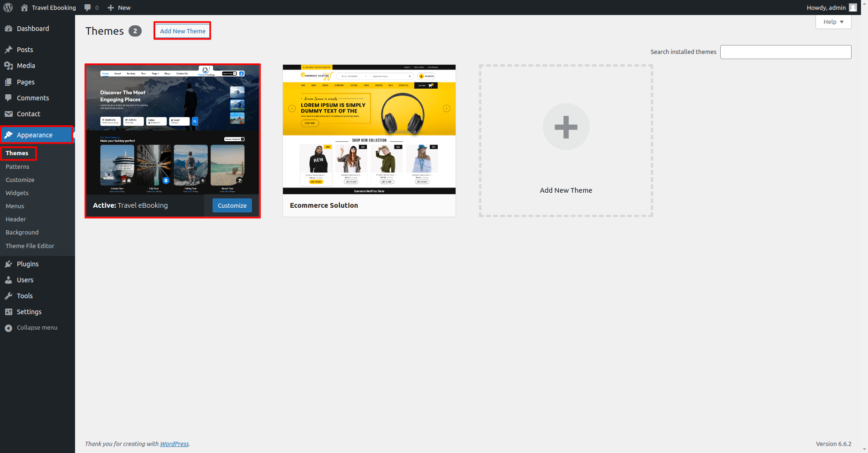Click the WordPress logo icon
The image size is (868, 453).
8,8
